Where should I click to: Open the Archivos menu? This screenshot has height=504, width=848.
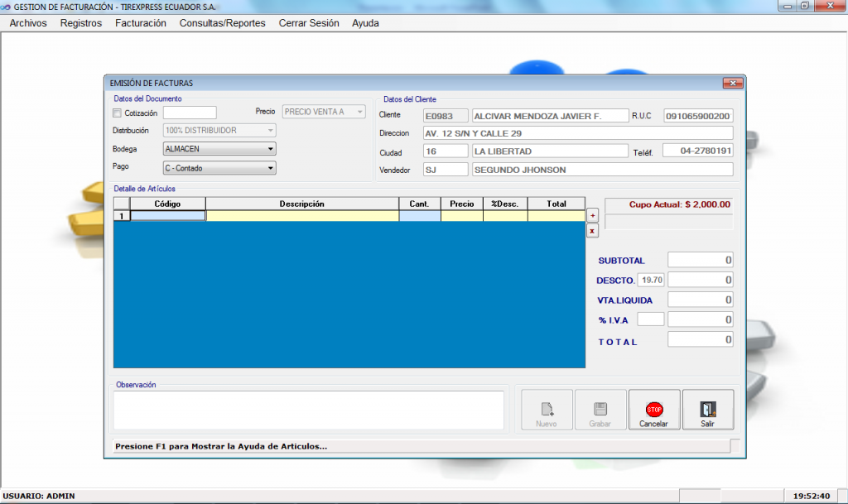[28, 23]
